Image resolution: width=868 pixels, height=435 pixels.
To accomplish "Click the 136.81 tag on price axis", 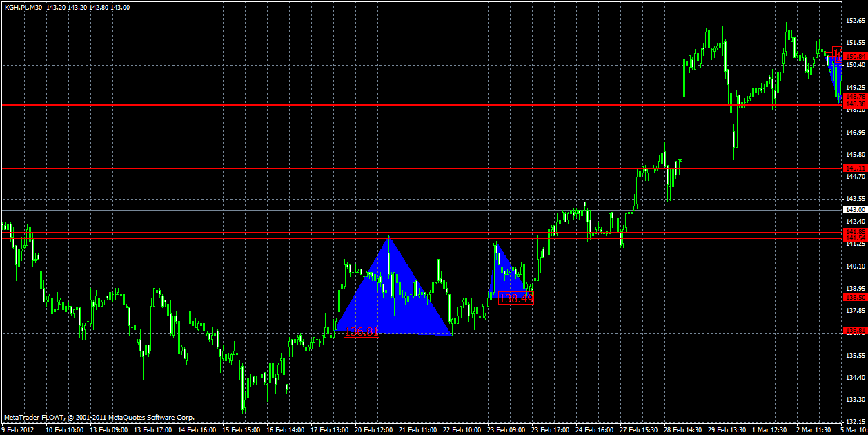I will click(856, 331).
